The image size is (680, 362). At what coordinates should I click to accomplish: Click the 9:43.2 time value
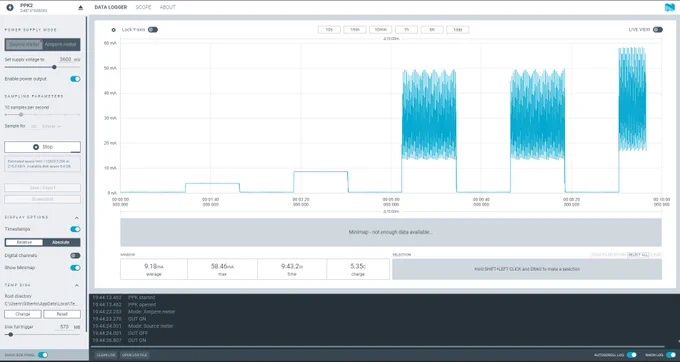(x=292, y=267)
